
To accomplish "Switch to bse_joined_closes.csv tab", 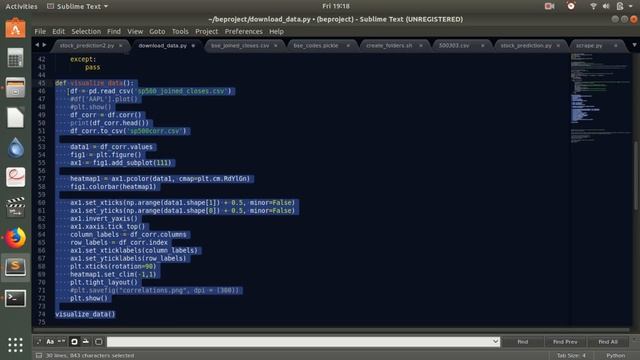I will coord(240,46).
